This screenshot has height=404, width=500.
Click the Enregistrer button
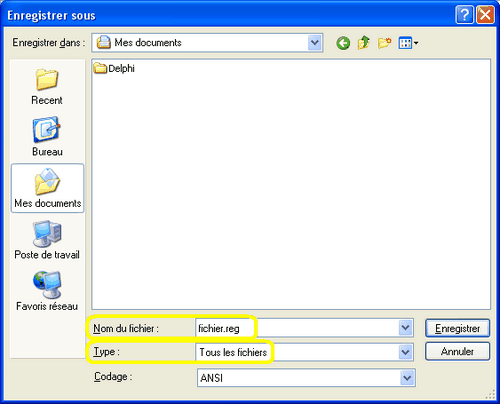tap(457, 328)
